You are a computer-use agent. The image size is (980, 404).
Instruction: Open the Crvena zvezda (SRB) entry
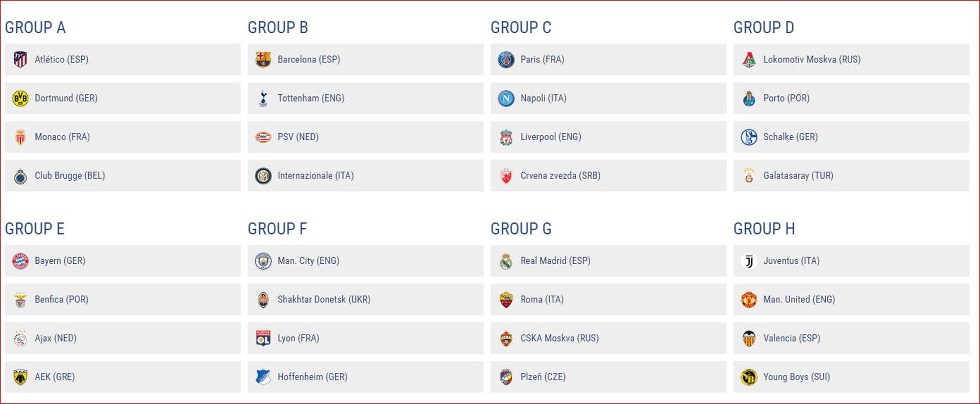pyautogui.click(x=560, y=175)
